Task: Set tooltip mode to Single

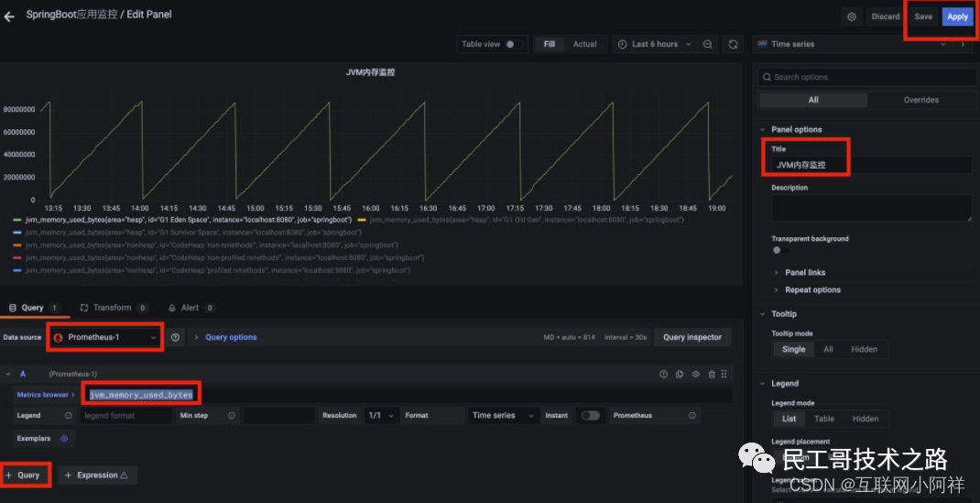Action: tap(794, 349)
